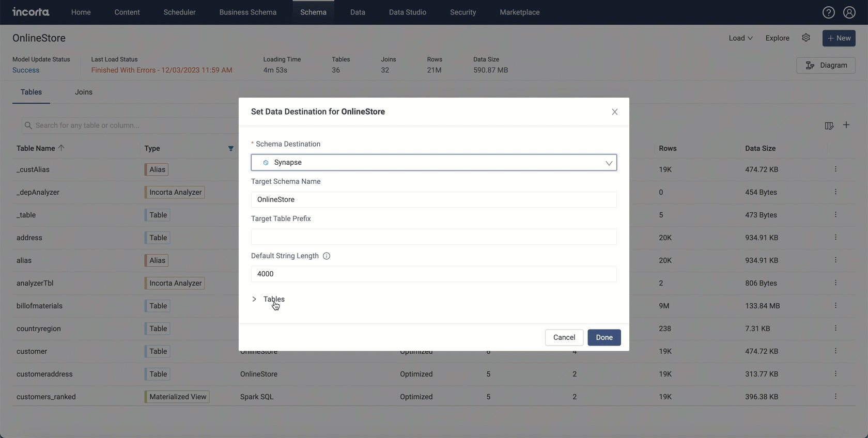Click the customers_ranked table name
This screenshot has width=868, height=438.
46,397
